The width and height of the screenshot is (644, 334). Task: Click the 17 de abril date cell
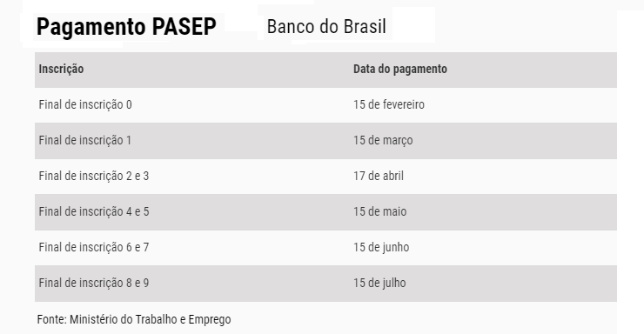pyautogui.click(x=379, y=176)
